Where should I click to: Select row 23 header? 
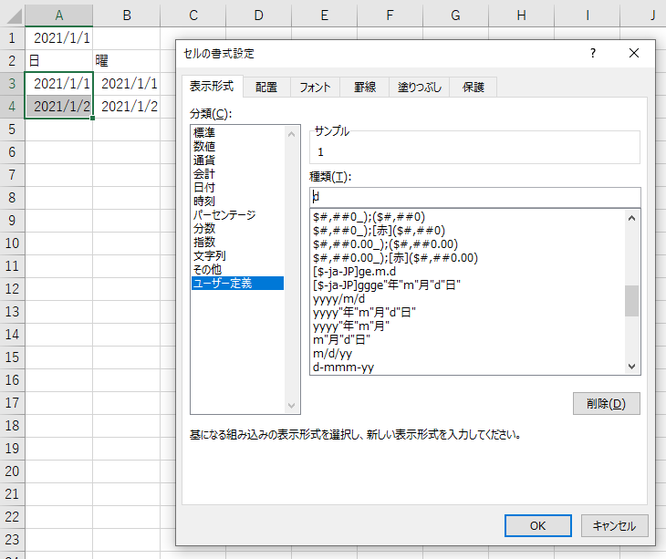point(12,539)
